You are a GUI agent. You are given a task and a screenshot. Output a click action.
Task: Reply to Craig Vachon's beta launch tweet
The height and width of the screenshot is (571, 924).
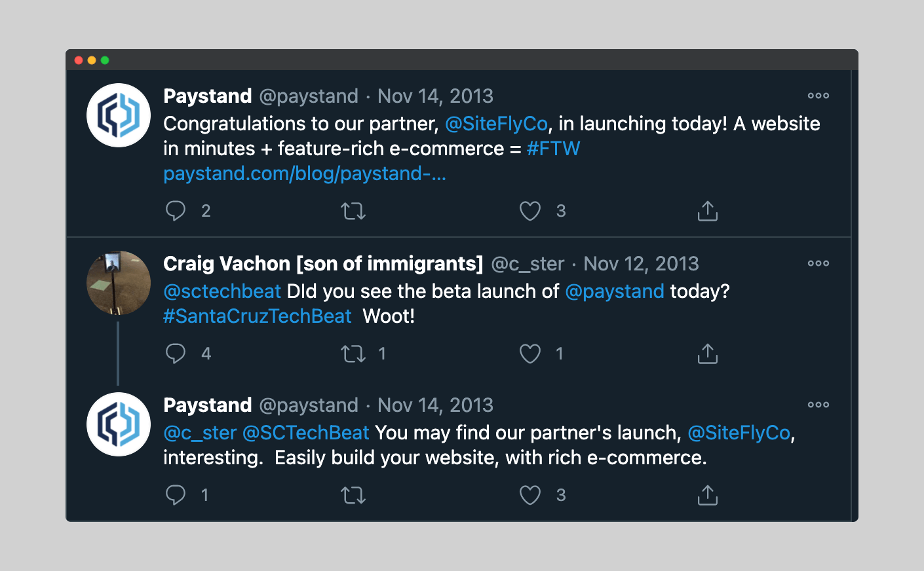pos(176,354)
